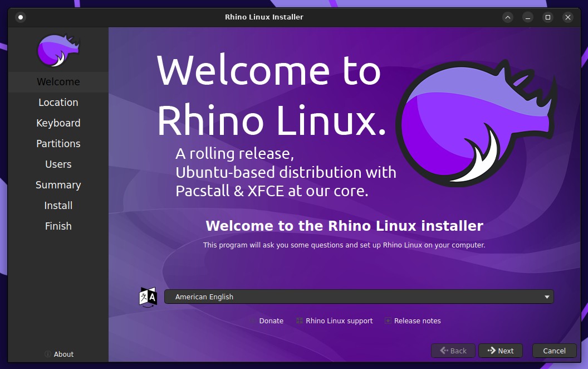Open the American English language dropdown
The height and width of the screenshot is (369, 588).
coord(359,297)
